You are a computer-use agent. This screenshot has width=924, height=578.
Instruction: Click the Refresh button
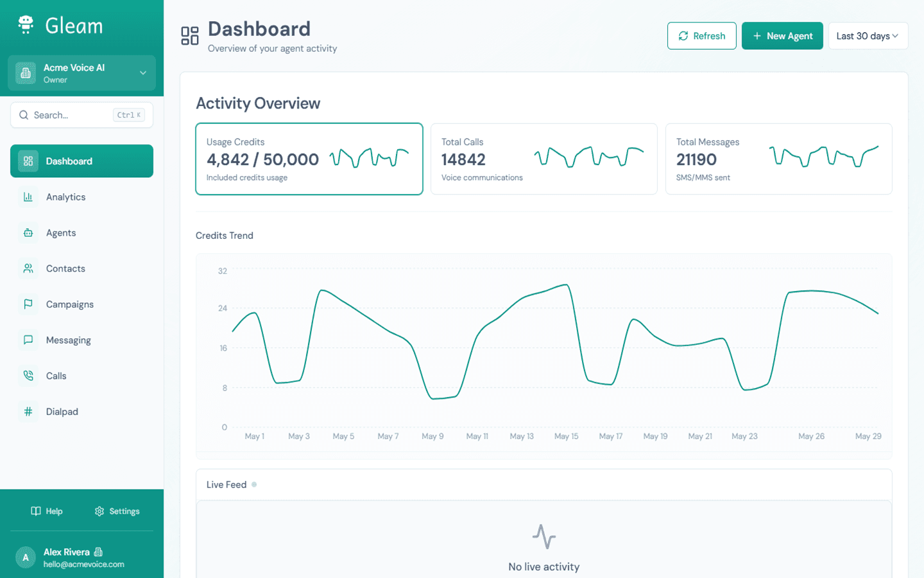tap(702, 36)
